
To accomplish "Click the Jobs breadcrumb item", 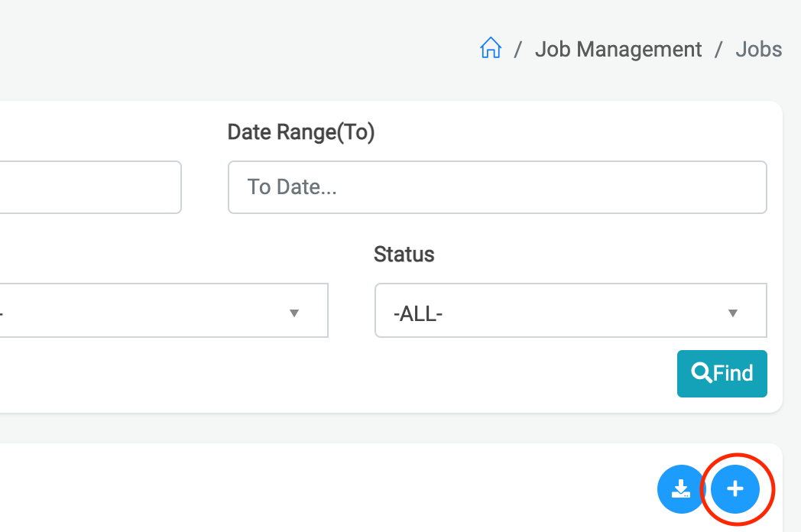I will point(758,50).
